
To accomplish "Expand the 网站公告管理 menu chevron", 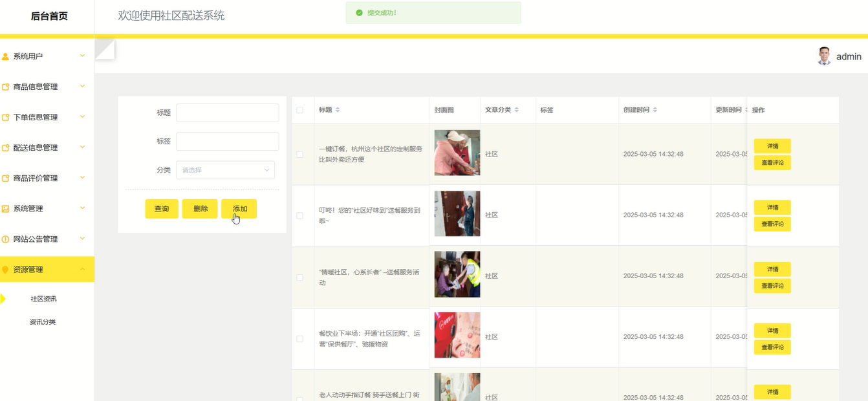I will (x=82, y=238).
